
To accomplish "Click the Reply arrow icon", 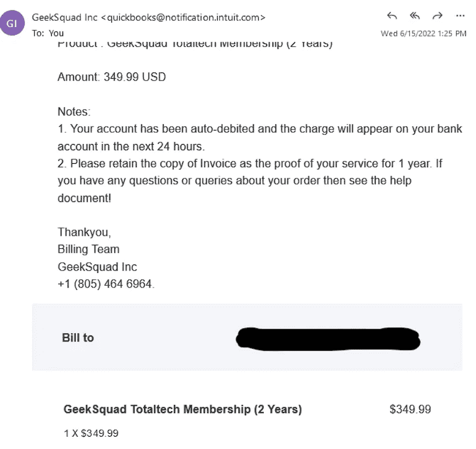I will (392, 16).
